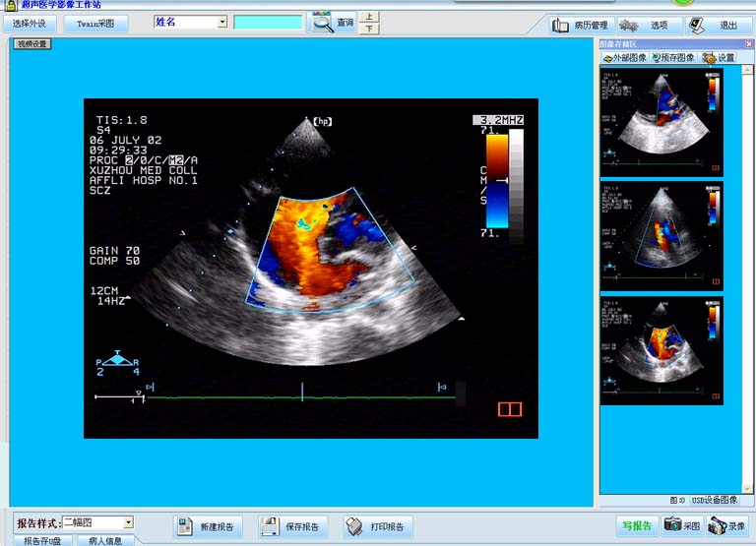Click the camcorder 录像 record button
The height and width of the screenshot is (546, 756).
726,525
